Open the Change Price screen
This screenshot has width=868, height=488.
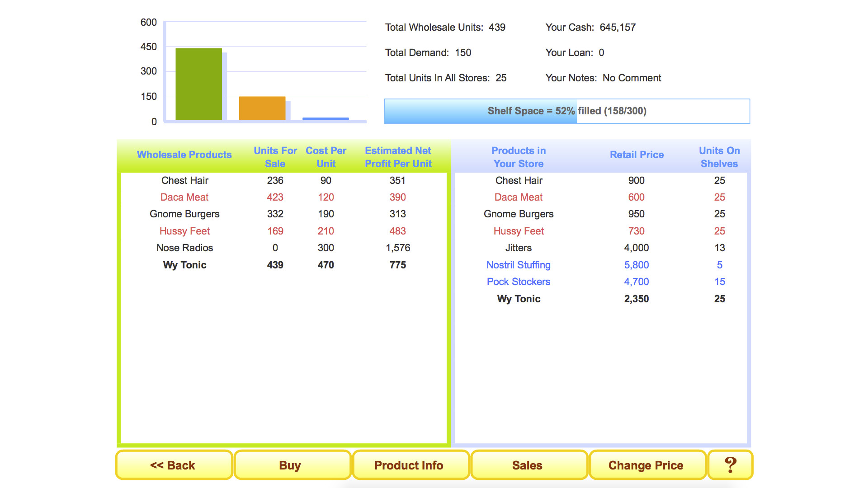[x=646, y=465]
